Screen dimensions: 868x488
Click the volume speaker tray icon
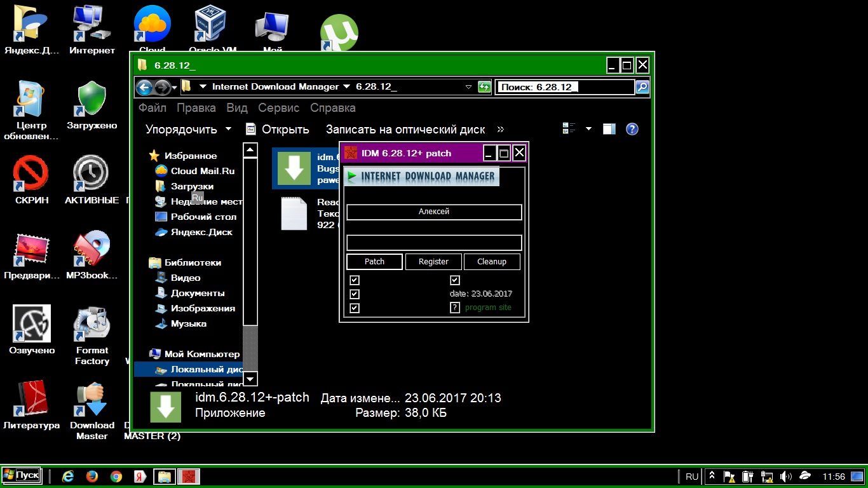(x=785, y=476)
